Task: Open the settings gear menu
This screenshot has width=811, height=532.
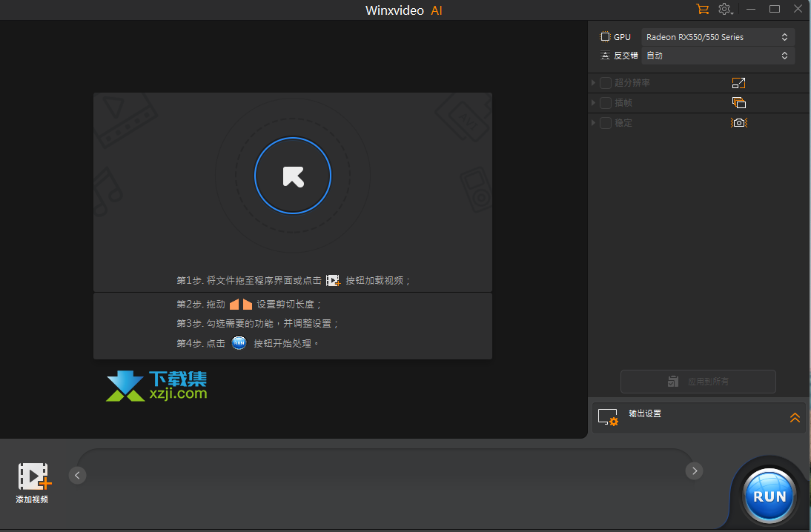Action: click(x=725, y=9)
